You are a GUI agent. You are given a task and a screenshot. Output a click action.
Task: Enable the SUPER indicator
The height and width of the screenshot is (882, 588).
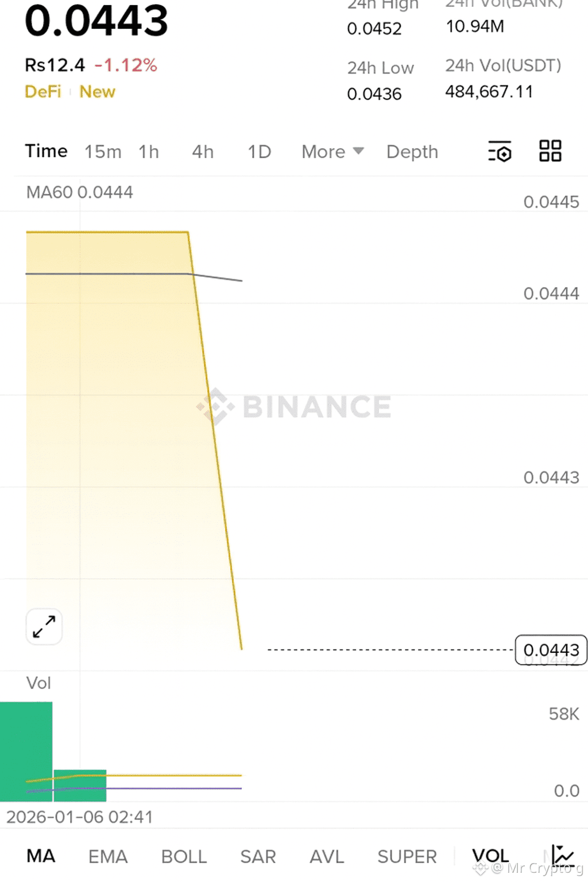(407, 857)
